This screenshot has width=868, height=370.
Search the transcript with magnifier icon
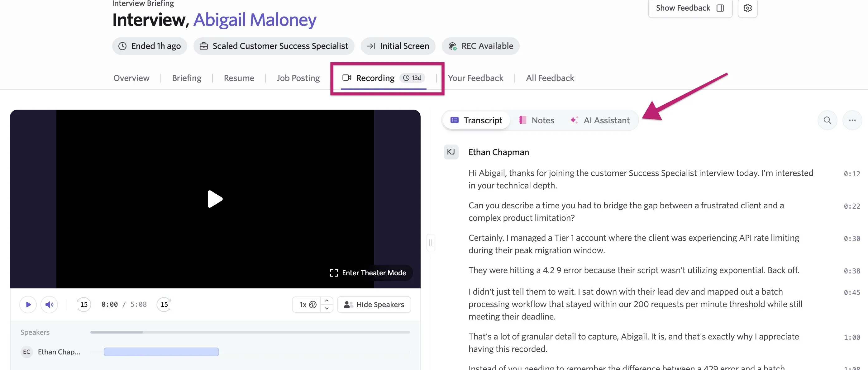click(827, 120)
